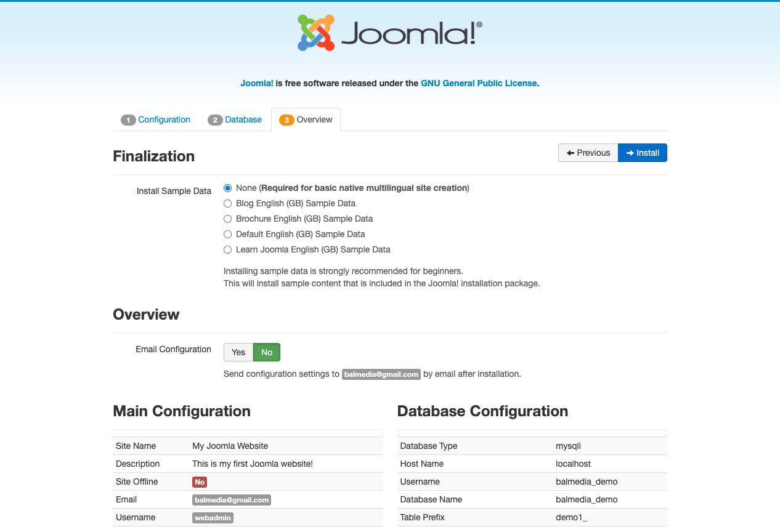780x532 pixels.
Task: Enable Email Configuration with Yes
Action: (238, 352)
